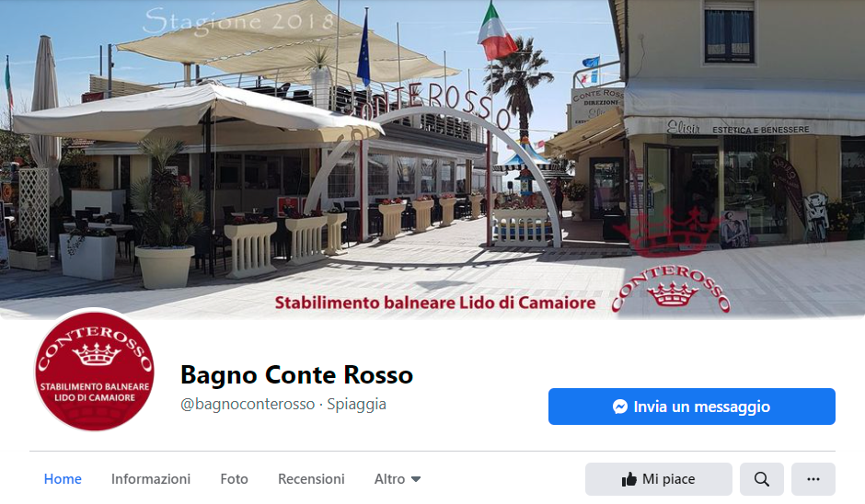The height and width of the screenshot is (504, 865).
Task: Like the page with Mi piace
Action: point(659,479)
